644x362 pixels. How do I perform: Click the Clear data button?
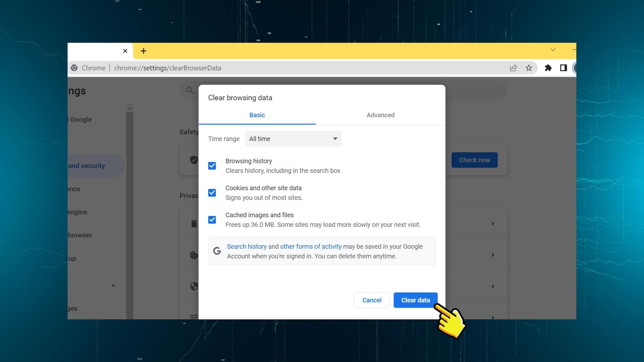click(x=415, y=300)
